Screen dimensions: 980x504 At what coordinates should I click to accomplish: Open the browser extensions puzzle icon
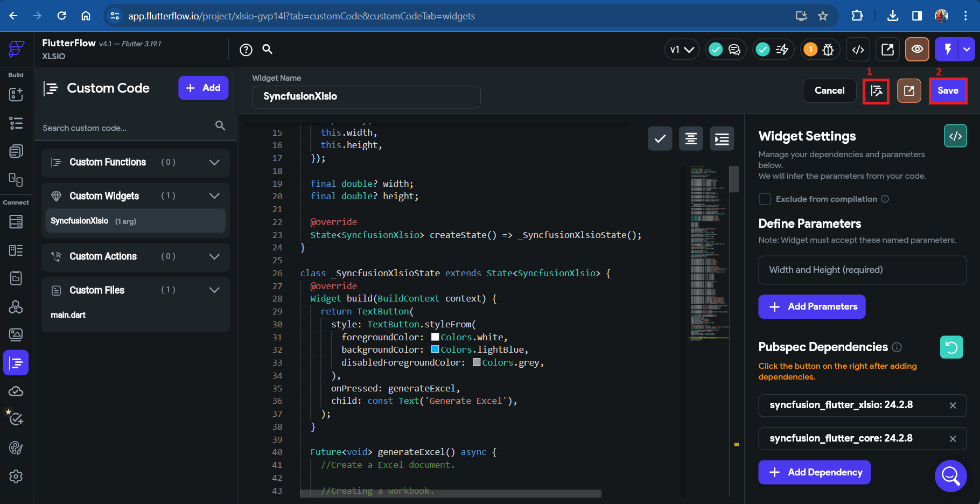(857, 16)
